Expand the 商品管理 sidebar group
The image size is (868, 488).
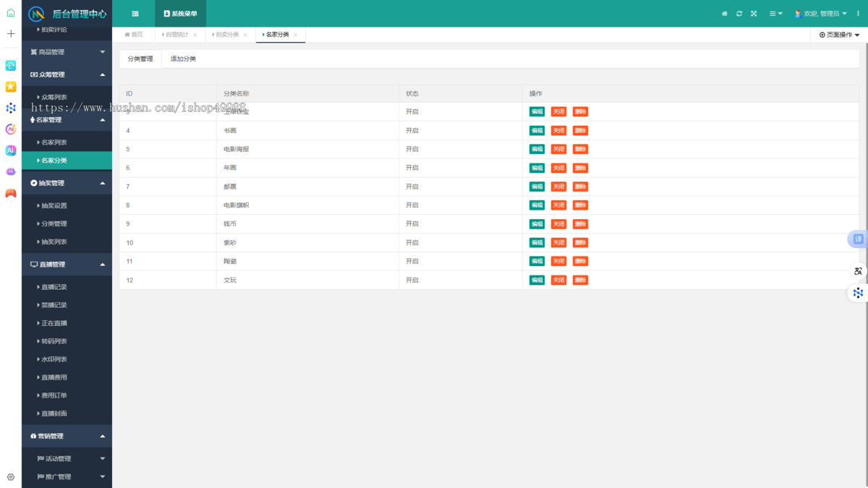click(x=67, y=52)
